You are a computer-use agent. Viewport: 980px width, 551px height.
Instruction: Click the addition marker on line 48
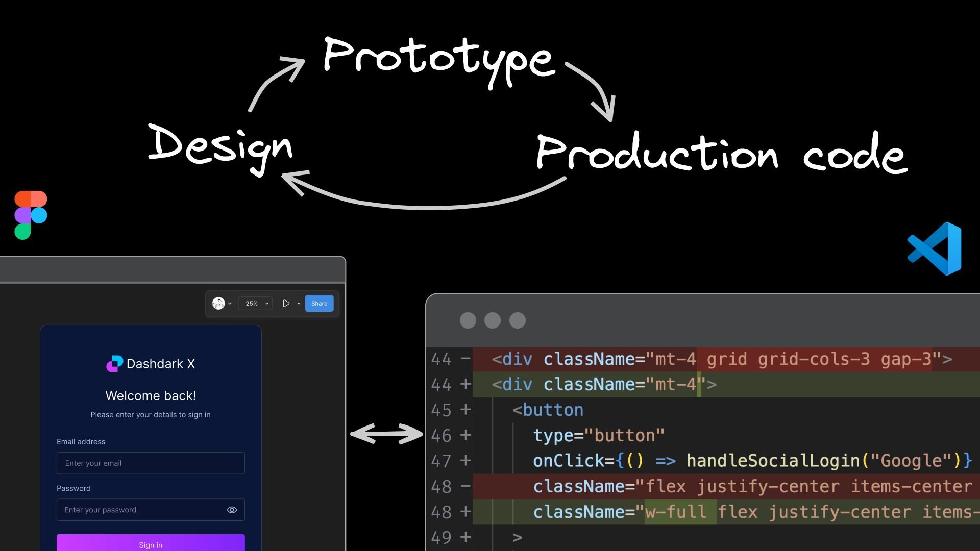(x=466, y=512)
